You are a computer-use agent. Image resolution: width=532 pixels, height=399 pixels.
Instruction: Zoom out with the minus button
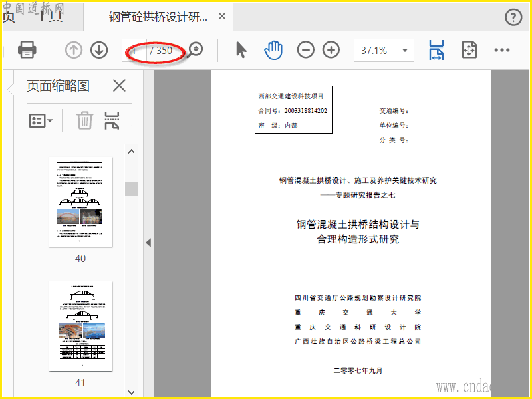(305, 50)
